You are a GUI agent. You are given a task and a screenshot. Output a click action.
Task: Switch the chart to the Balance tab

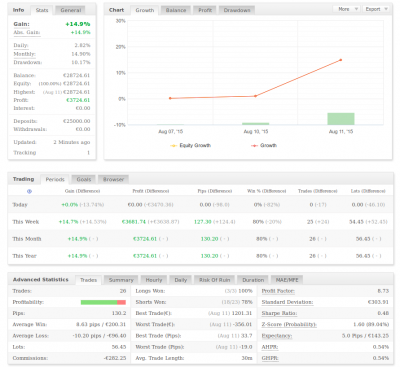176,10
